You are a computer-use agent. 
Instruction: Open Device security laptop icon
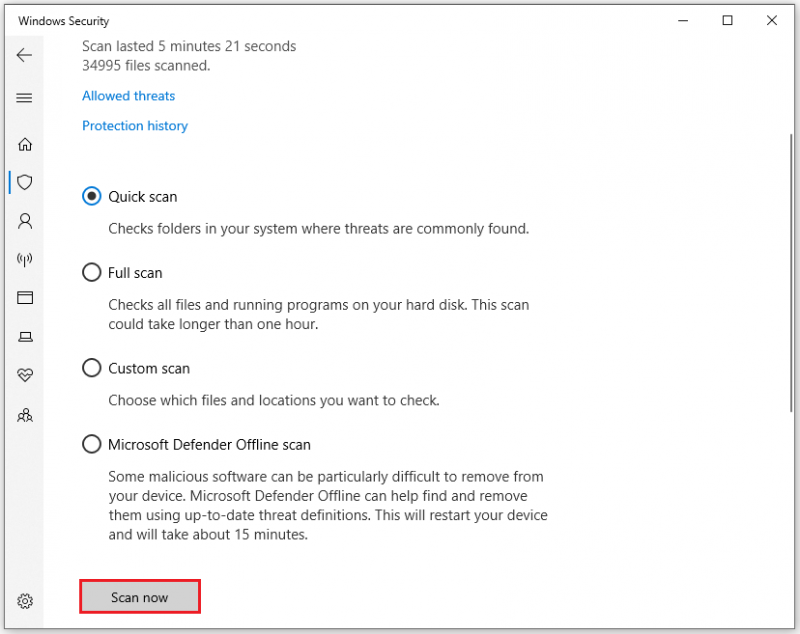coord(25,337)
